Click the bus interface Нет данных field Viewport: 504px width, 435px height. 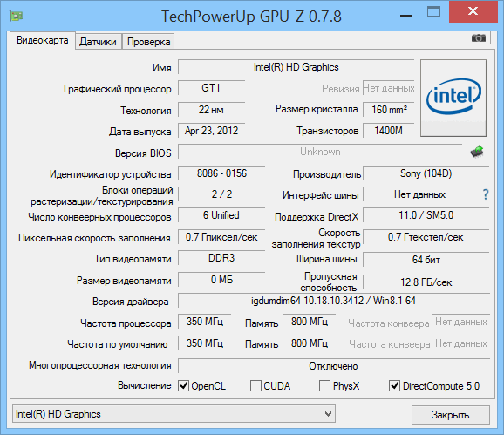pos(419,194)
